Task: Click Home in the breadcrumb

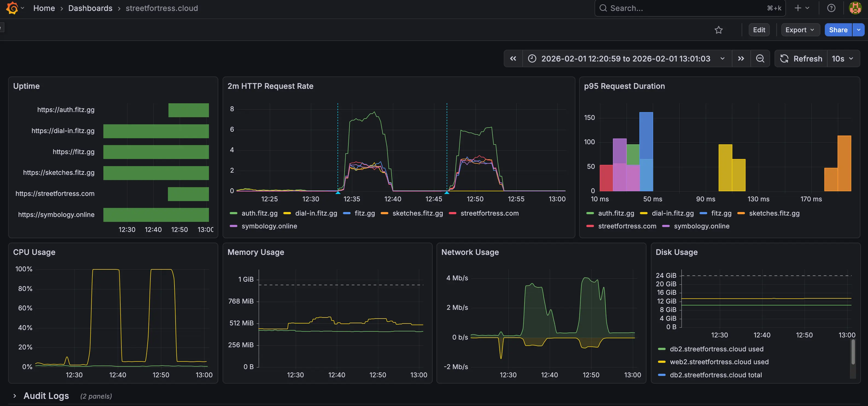Action: click(44, 8)
